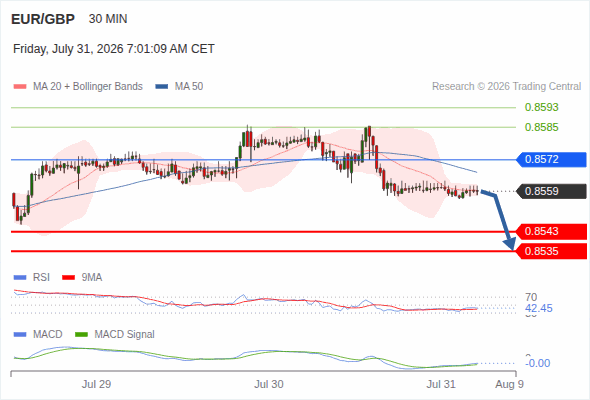The height and width of the screenshot is (400, 590).
Task: Click the pink MA 20 + Bollinger Bands legend swatch
Action: (20, 87)
